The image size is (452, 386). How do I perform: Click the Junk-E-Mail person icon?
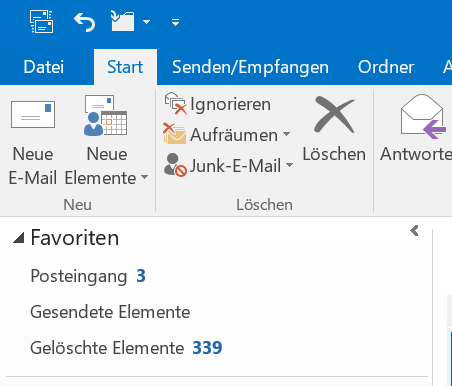[175, 165]
